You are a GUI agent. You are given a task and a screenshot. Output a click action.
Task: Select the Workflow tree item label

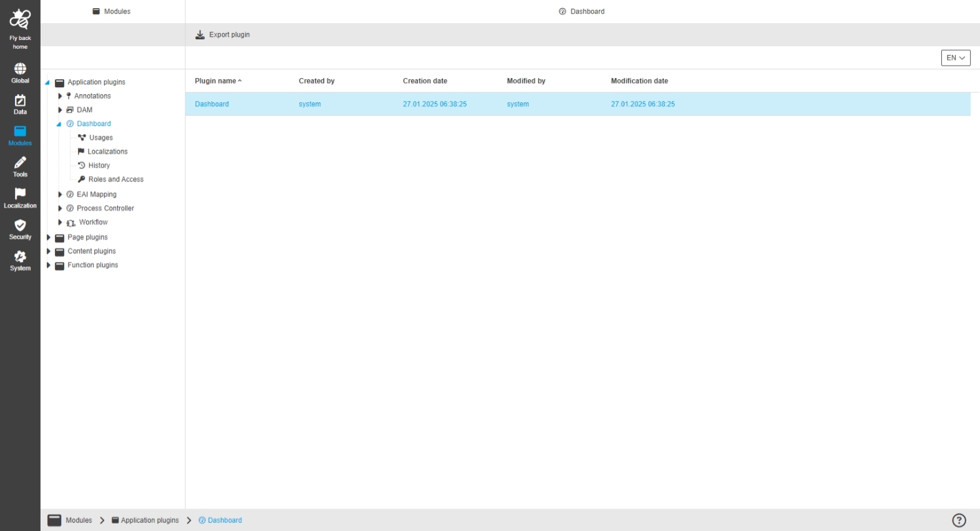point(94,222)
